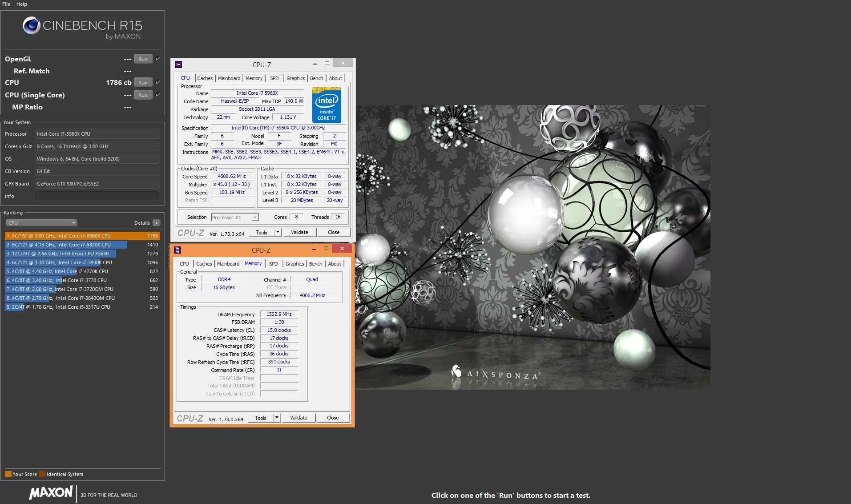Screen dimensions: 851x504
Task: Open the File menu
Action: click(x=6, y=4)
